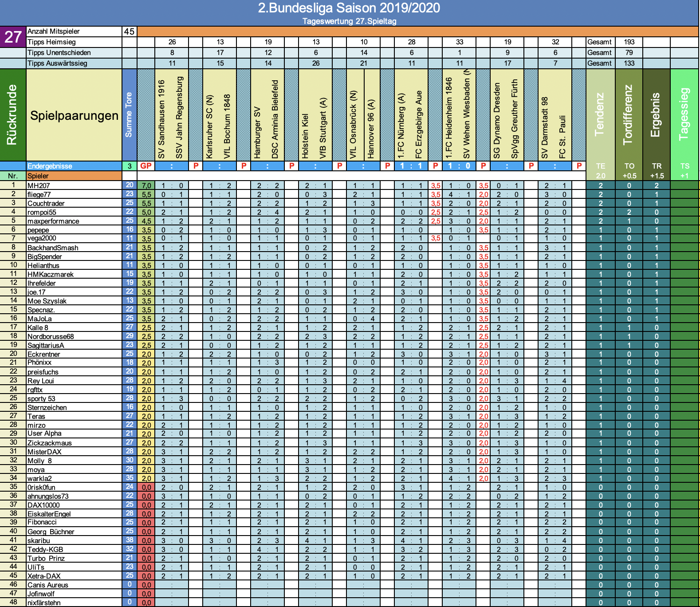
Task: Select player name 'MH207'
Action: (39, 185)
